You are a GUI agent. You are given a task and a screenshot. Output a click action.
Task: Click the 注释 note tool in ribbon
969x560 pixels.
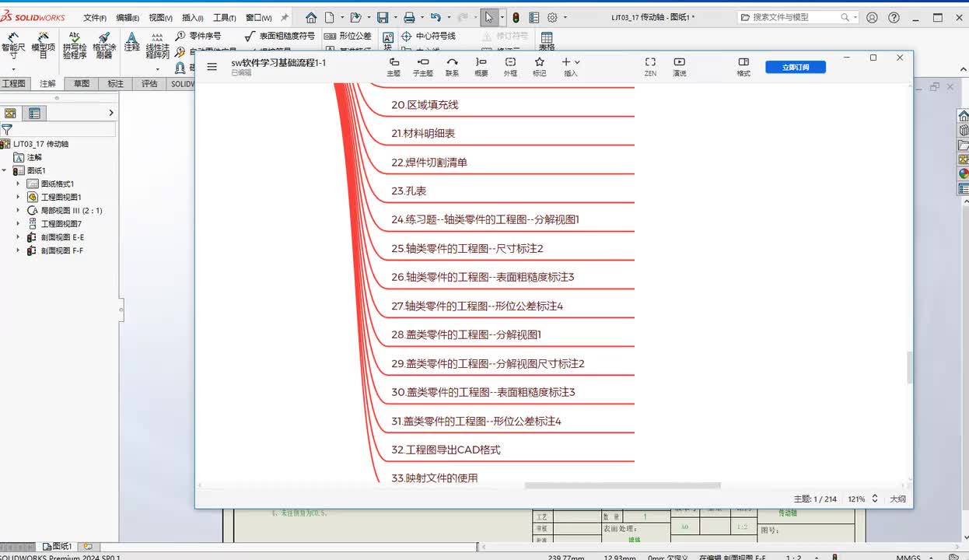(132, 42)
